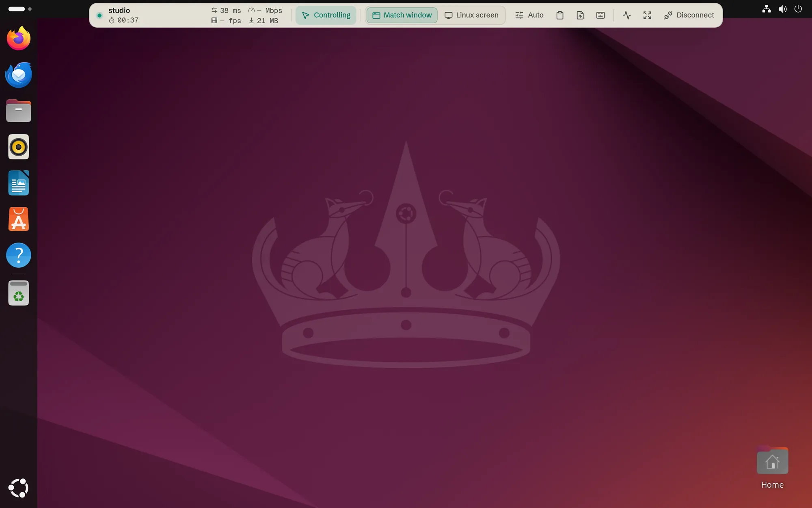
Task: Click the Mbps bandwidth readout
Action: [265, 10]
